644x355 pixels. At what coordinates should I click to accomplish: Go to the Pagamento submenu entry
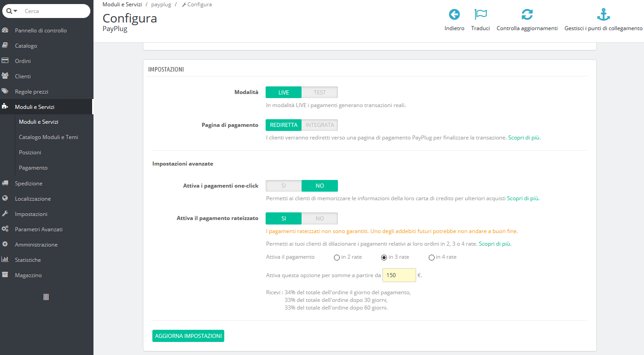(33, 167)
